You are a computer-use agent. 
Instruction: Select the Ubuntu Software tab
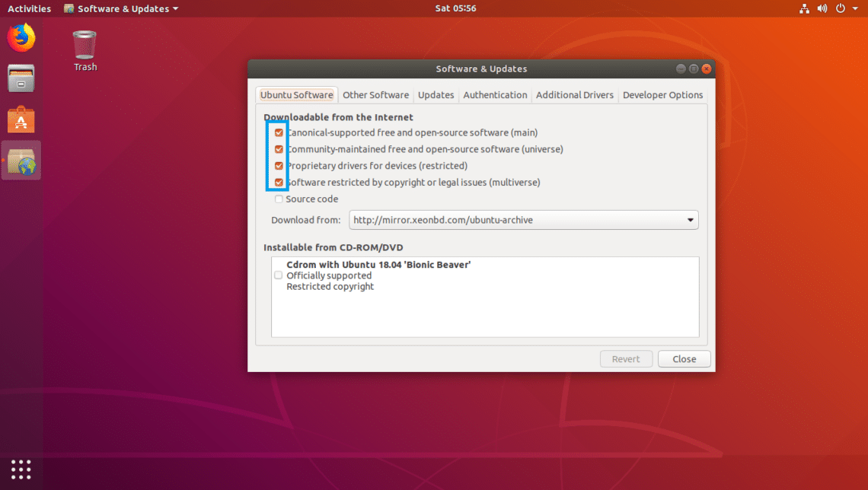pos(297,95)
